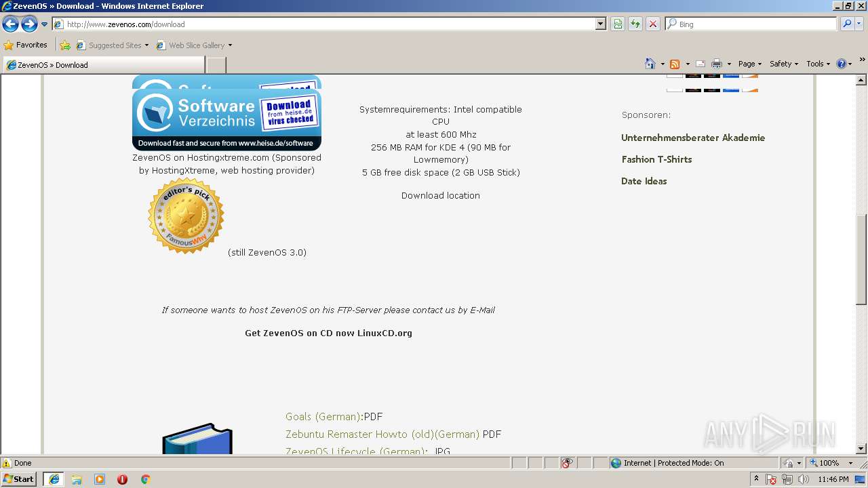Launch Windows Media Player taskbar icon
868x488 pixels.
point(100,479)
